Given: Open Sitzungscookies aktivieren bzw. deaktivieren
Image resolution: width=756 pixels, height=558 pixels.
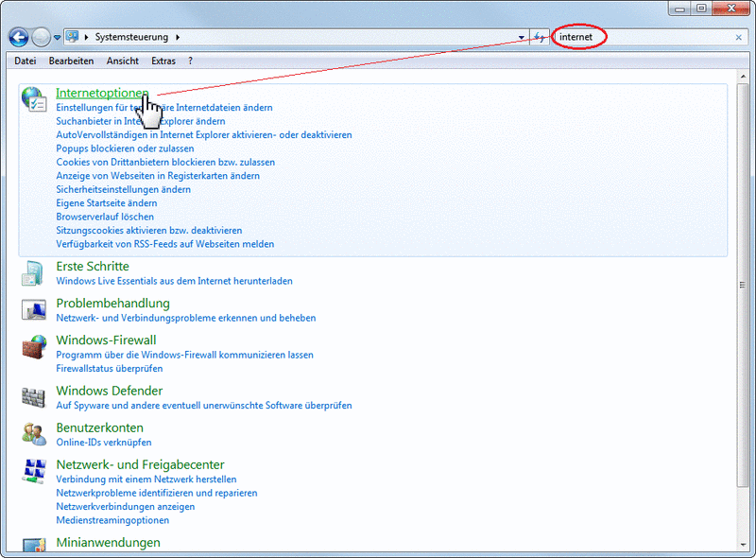Looking at the screenshot, I should [x=149, y=230].
